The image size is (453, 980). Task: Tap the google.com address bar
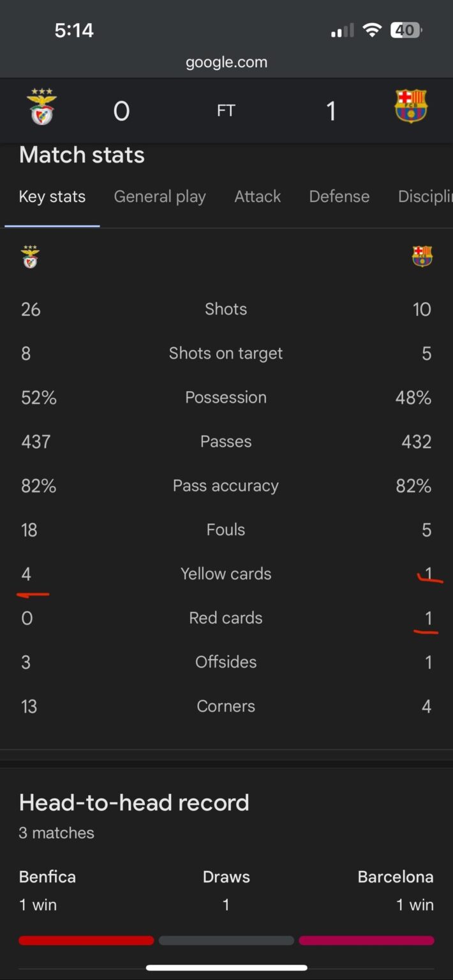pos(226,62)
